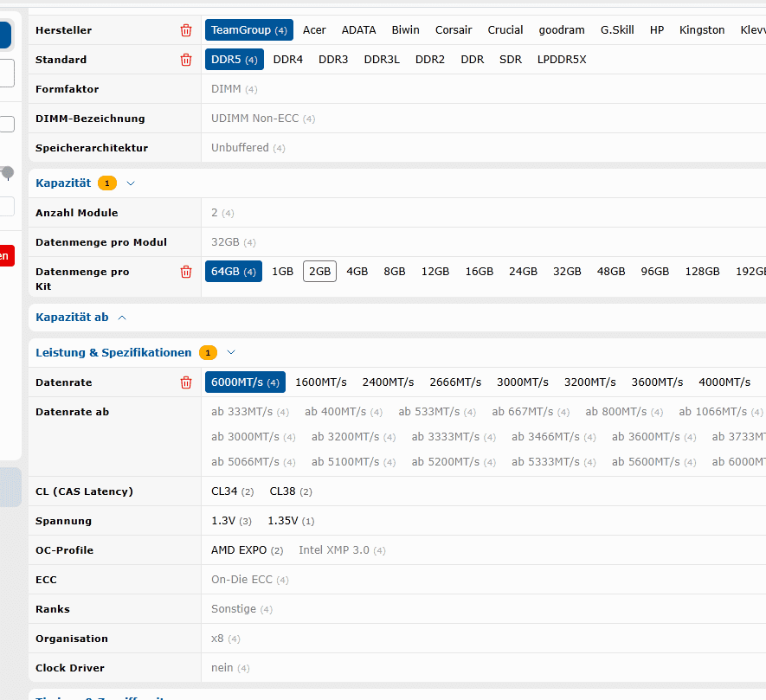The image size is (766, 700).
Task: Choose 4GB kit capacity
Action: [357, 272]
